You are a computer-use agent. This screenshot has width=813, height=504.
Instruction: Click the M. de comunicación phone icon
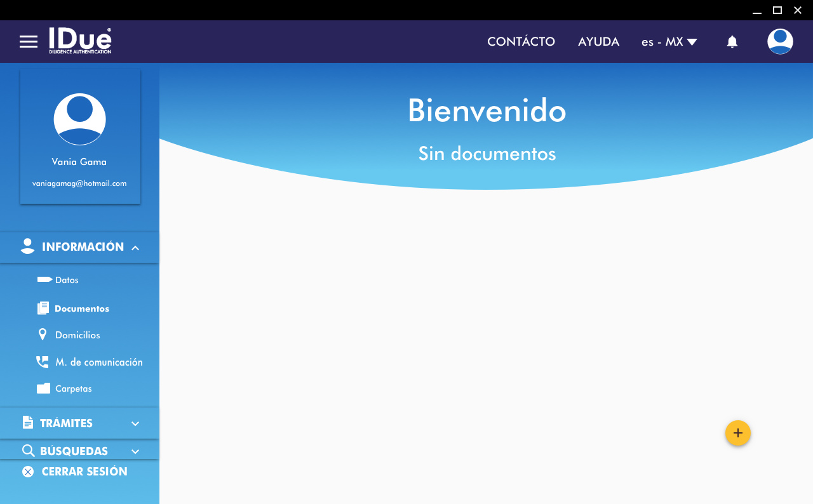coord(43,362)
